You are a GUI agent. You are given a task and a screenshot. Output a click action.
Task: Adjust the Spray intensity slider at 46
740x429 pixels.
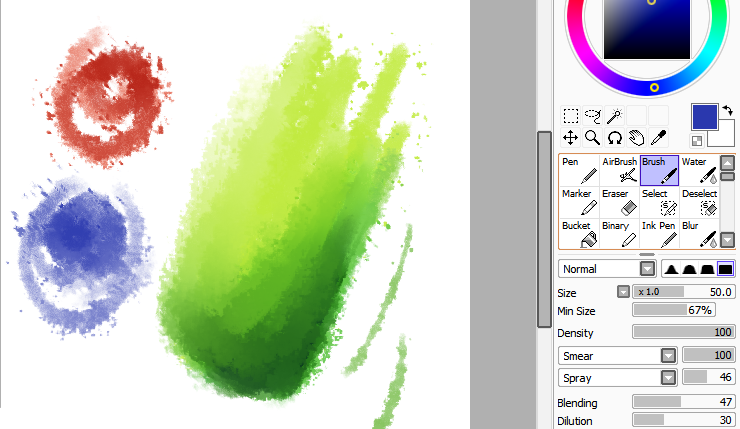(x=709, y=377)
